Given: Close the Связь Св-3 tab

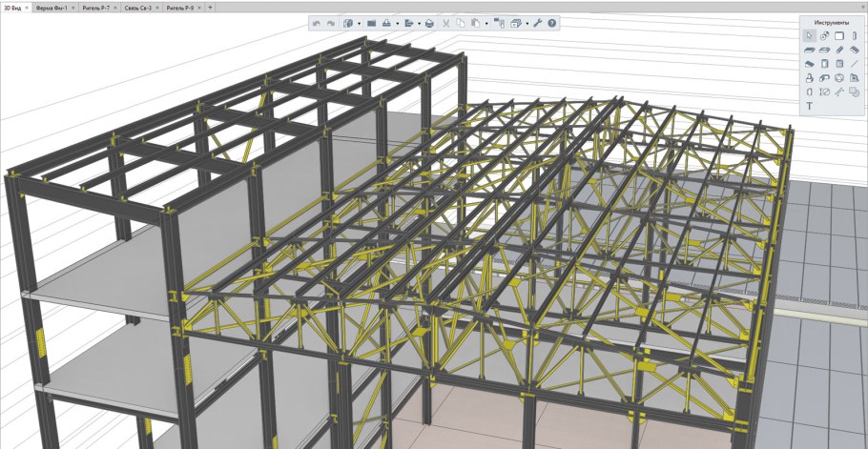Looking at the screenshot, I should pyautogui.click(x=158, y=7).
